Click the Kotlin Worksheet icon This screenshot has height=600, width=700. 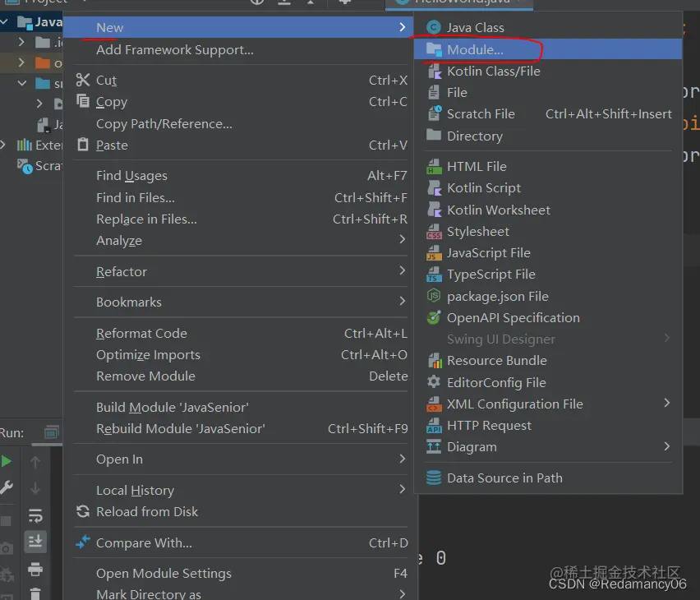click(x=434, y=209)
